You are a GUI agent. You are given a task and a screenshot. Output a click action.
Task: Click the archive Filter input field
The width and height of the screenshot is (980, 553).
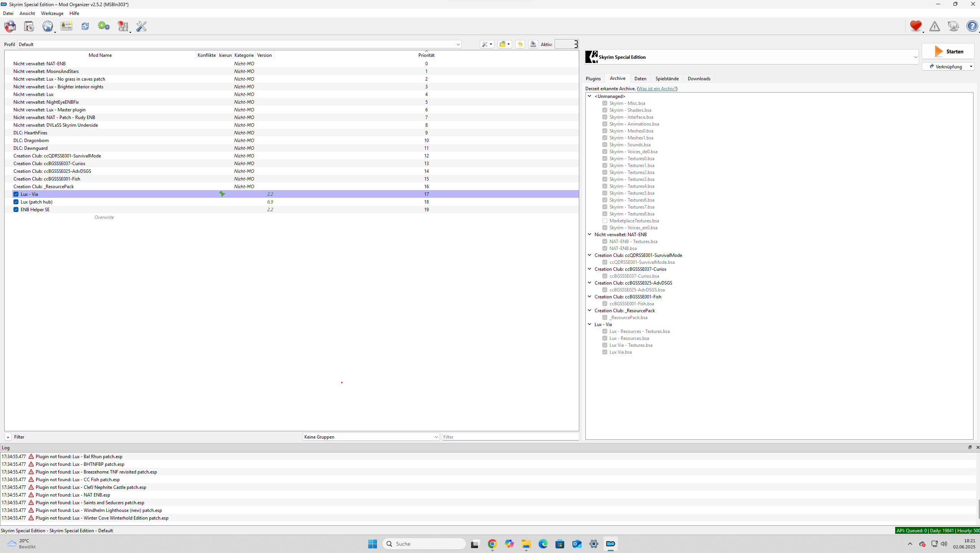pos(510,437)
